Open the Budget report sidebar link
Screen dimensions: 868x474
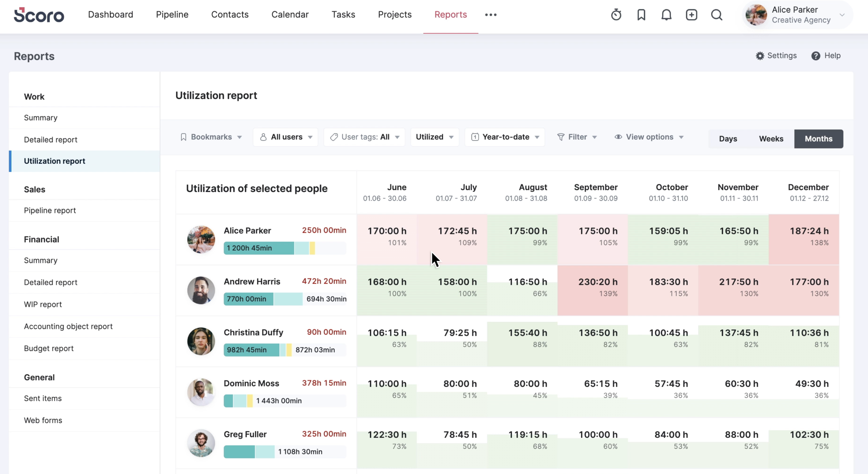pyautogui.click(x=49, y=348)
